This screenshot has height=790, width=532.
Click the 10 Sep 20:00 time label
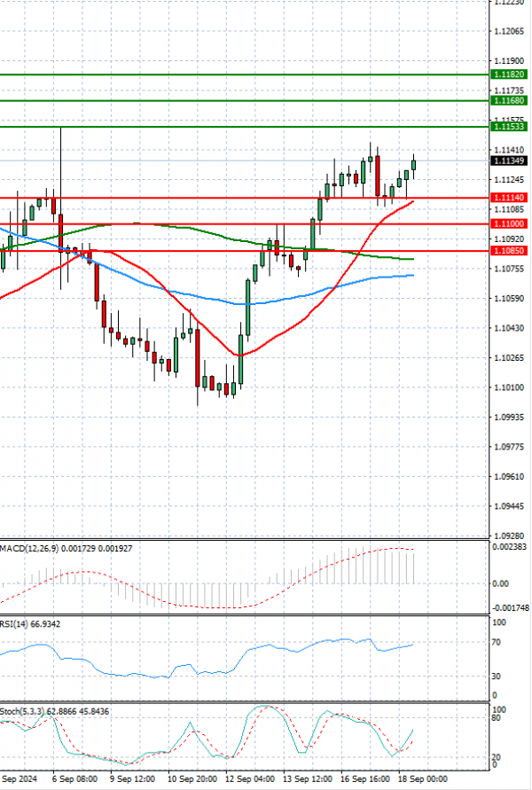click(x=192, y=778)
